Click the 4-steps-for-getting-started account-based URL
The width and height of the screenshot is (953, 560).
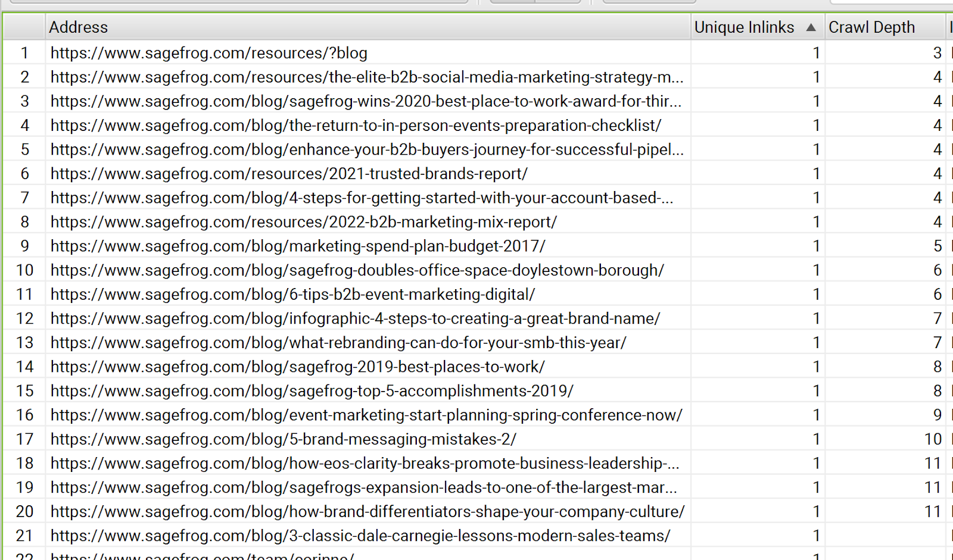[362, 198]
